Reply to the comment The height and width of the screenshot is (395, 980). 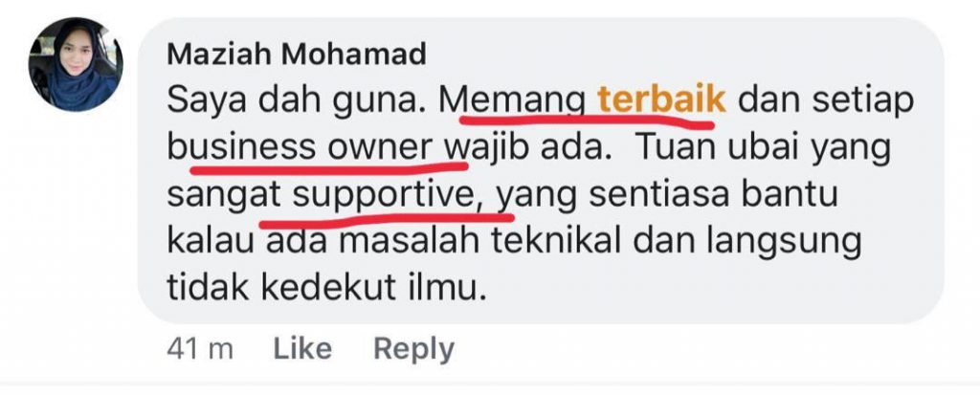point(413,349)
